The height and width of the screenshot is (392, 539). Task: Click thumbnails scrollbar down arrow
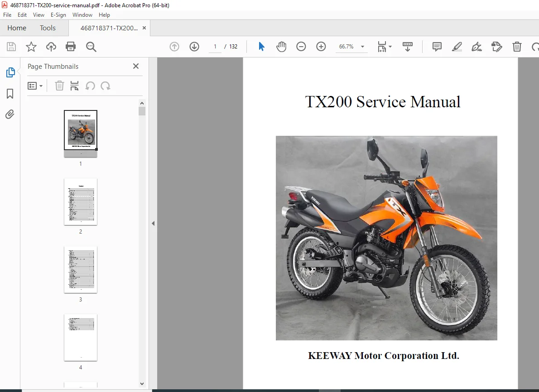click(x=142, y=384)
